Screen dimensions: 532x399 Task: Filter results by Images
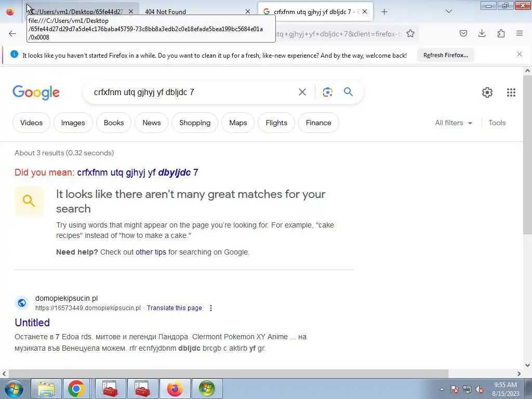pos(73,123)
